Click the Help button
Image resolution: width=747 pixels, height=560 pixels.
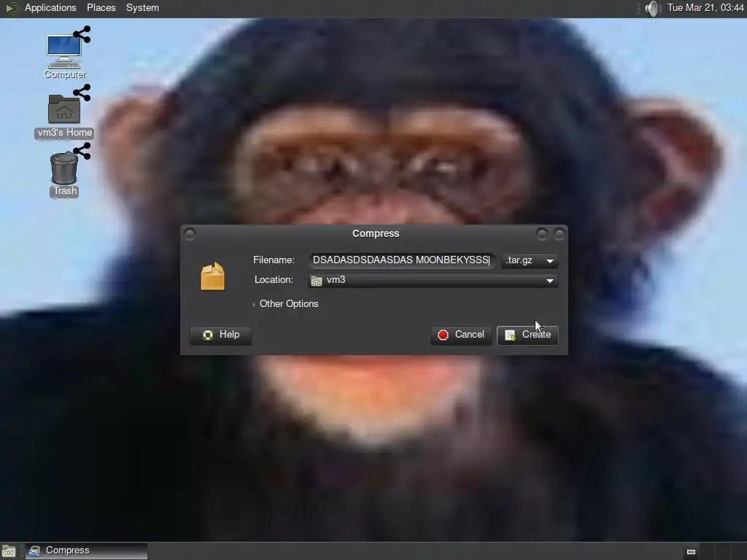pyautogui.click(x=220, y=335)
